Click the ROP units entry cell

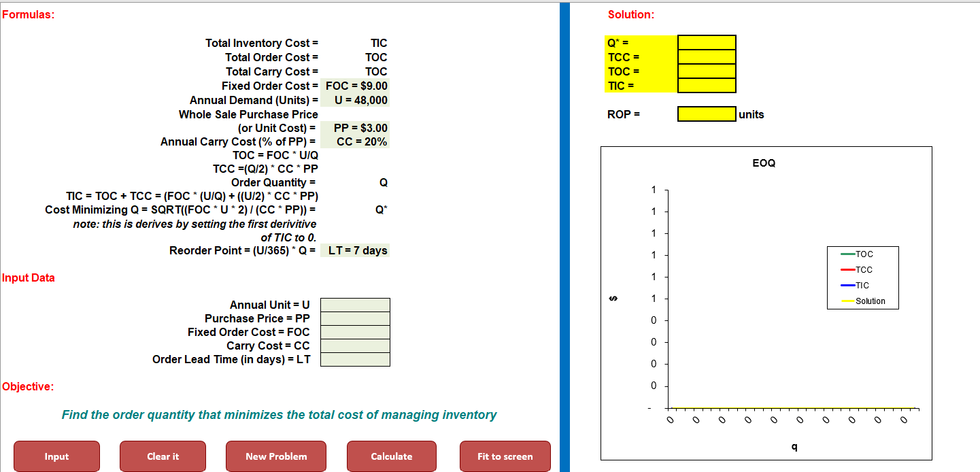[x=705, y=113]
